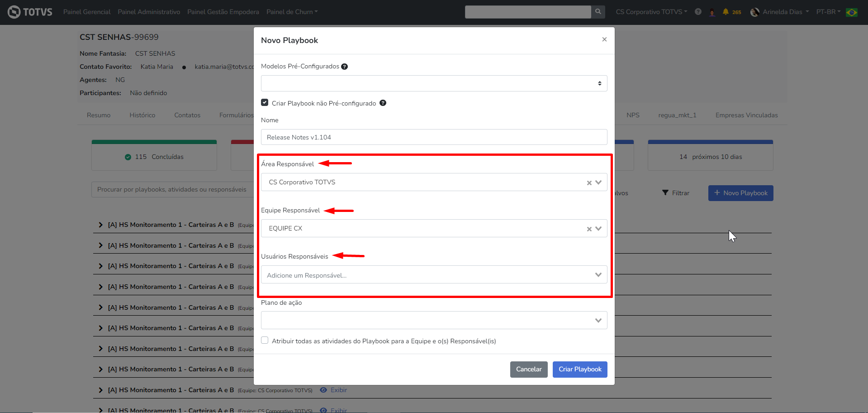
Task: Switch to the Contatos tab
Action: [x=187, y=115]
